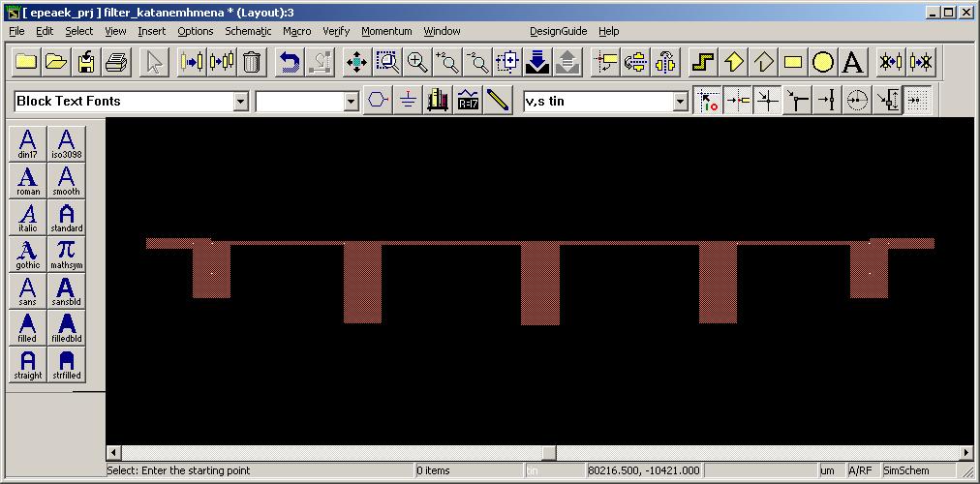Click the End Command pointer arrow icon
Screen dimensions: 980x484
(x=154, y=62)
